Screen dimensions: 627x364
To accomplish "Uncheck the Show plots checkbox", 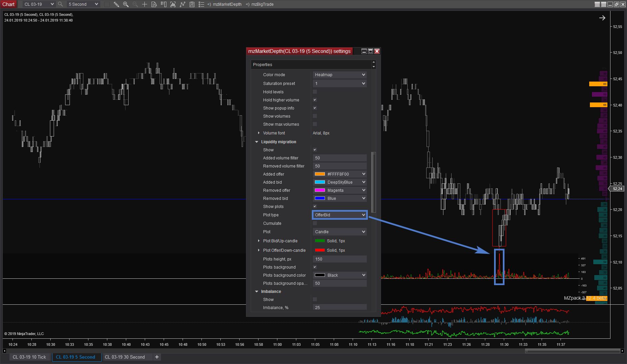I will click(315, 206).
